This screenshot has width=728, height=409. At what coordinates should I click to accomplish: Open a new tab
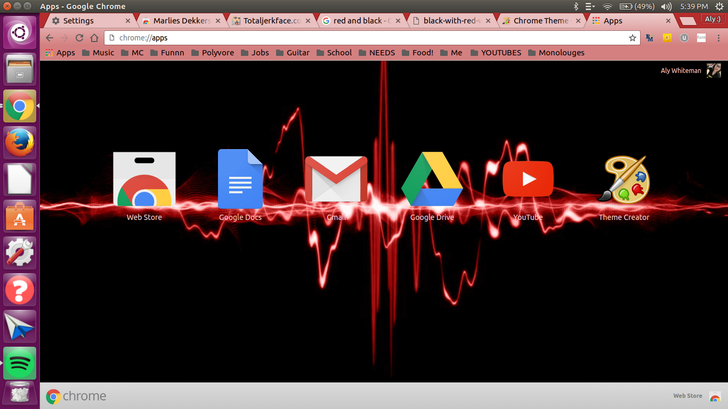tap(687, 21)
